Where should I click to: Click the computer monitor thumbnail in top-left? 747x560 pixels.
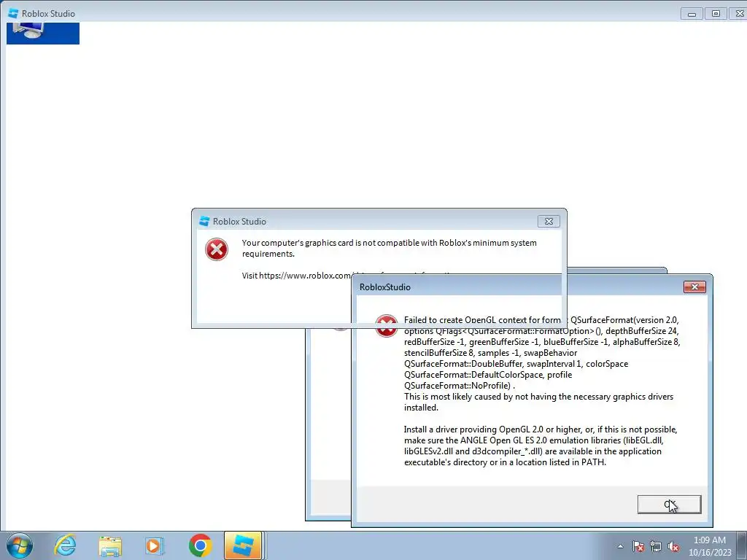click(x=43, y=34)
